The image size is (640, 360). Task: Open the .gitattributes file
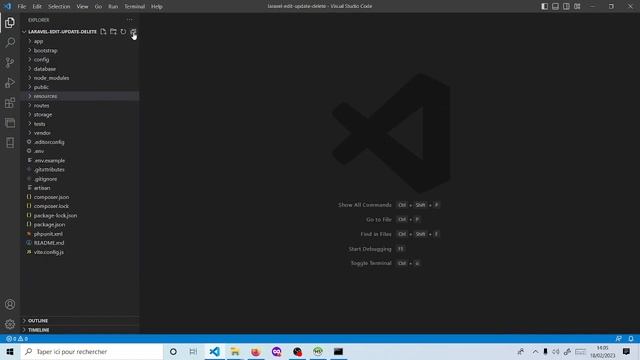click(x=80, y=170)
